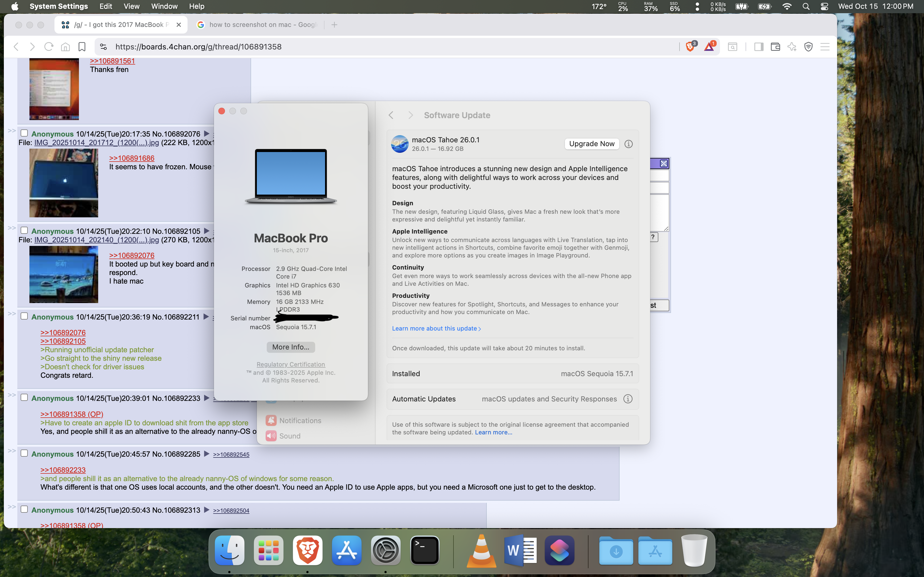Open VLC from the Dock

pos(481,550)
